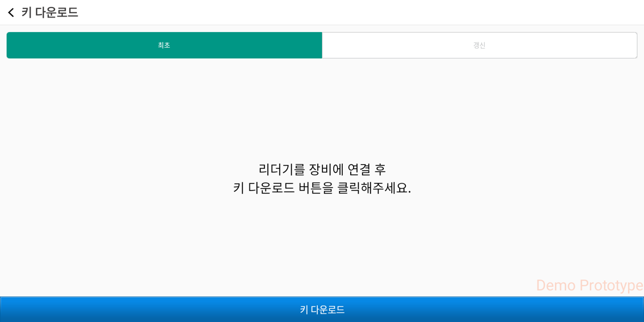Click the back arrow icon

11,13
